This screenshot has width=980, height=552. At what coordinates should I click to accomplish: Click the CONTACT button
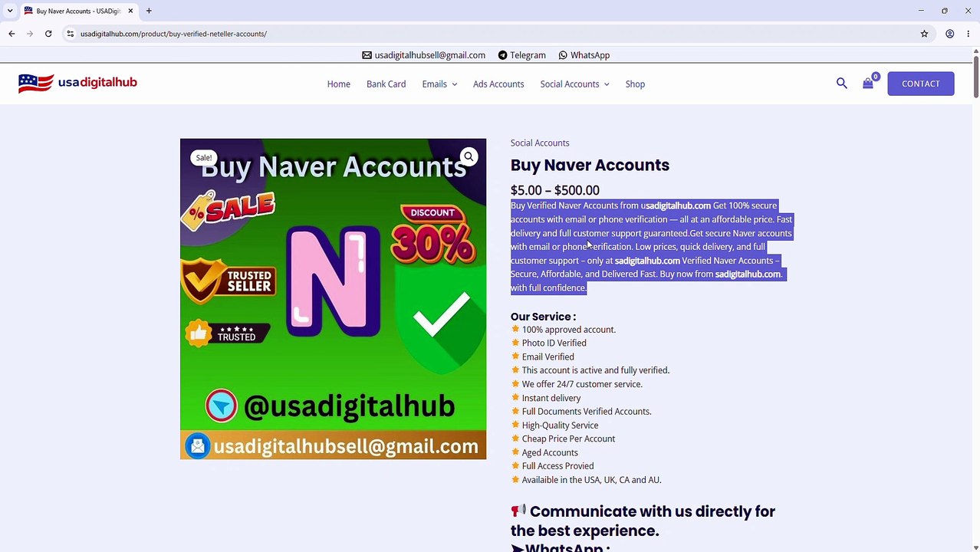(x=920, y=84)
